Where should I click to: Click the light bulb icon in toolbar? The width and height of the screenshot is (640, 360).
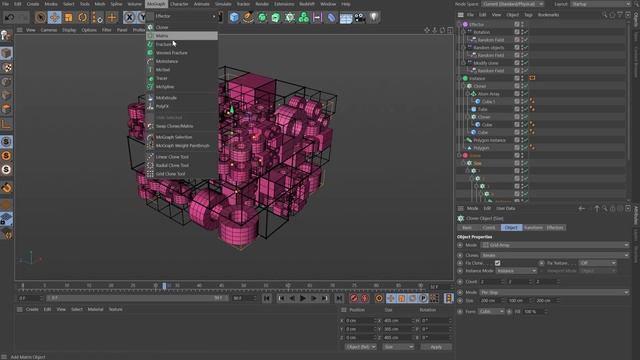tap(373, 17)
